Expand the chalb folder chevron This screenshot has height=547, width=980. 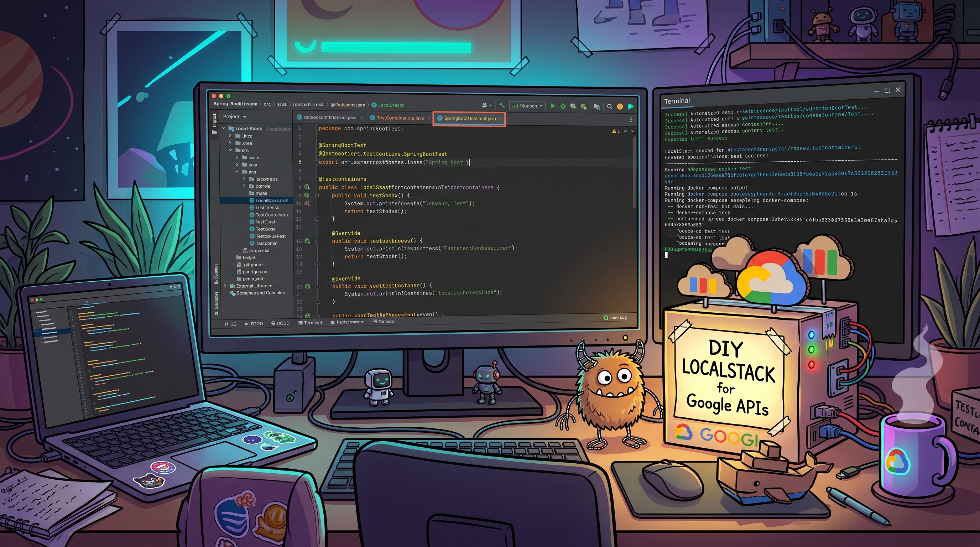[x=237, y=157]
